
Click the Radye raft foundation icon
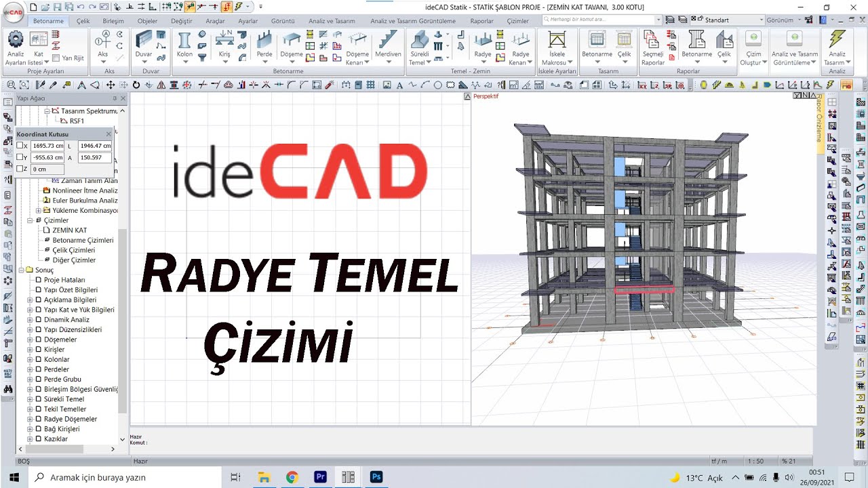tap(483, 39)
